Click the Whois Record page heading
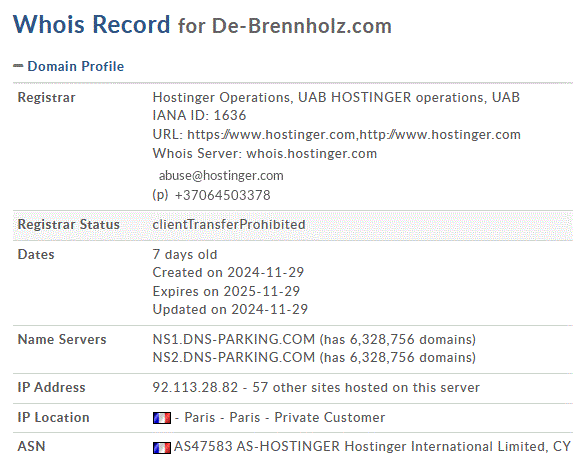The width and height of the screenshot is (574, 461). pos(202,25)
